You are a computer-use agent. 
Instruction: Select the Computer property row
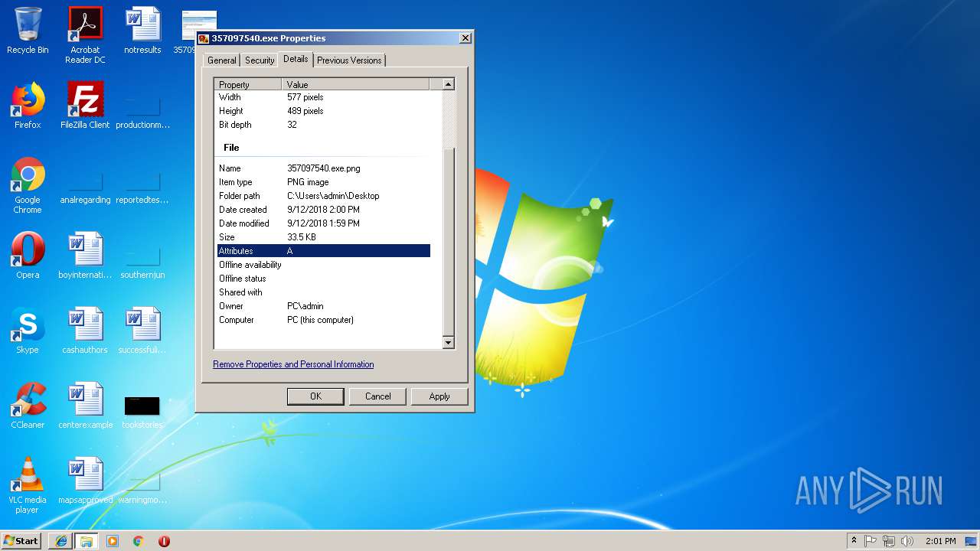click(322, 320)
